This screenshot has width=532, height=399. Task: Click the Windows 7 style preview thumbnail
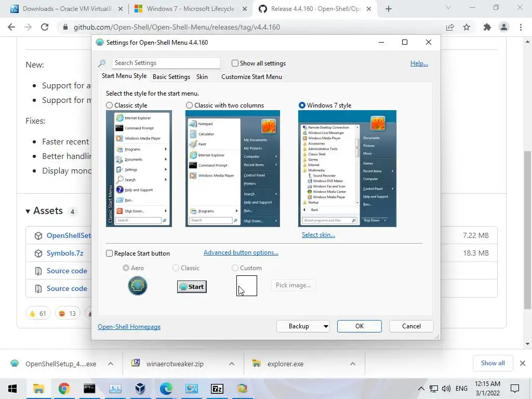pos(347,169)
